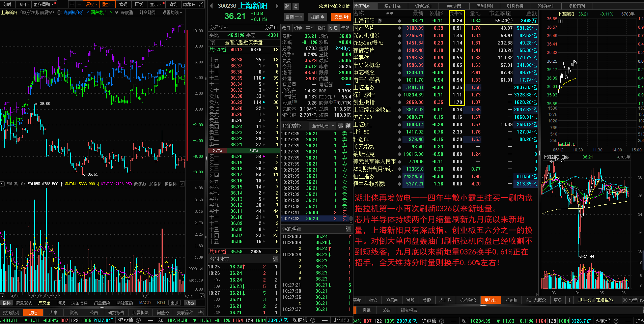Viewport: 644px width, 324px height.
Task: Open 资金流向 tab in top list
Action: (x=423, y=6)
